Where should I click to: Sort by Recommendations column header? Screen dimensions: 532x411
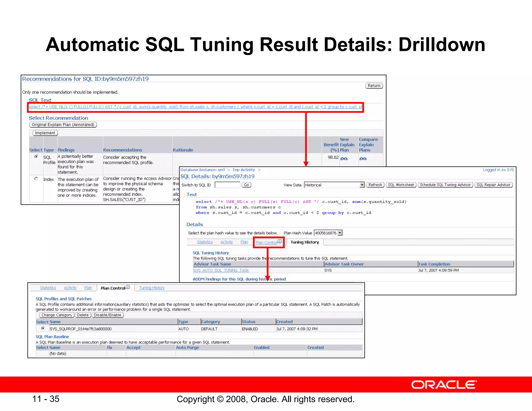click(x=123, y=150)
